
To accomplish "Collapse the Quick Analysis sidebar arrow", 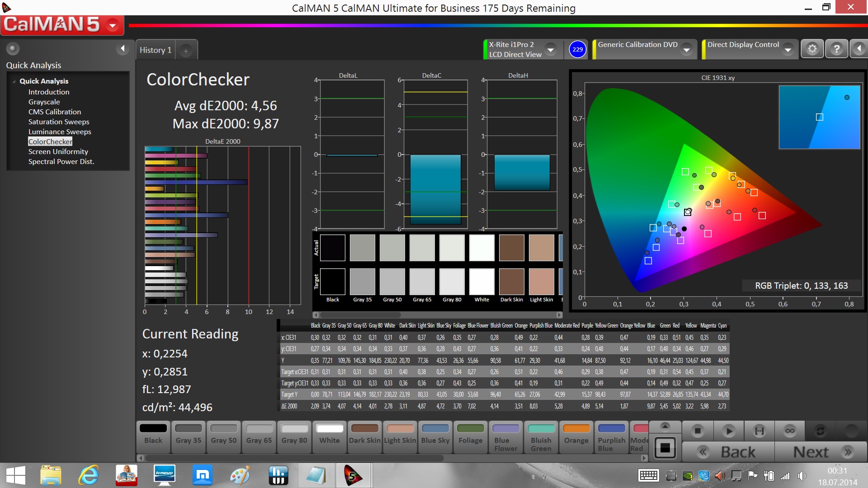I will pos(123,48).
